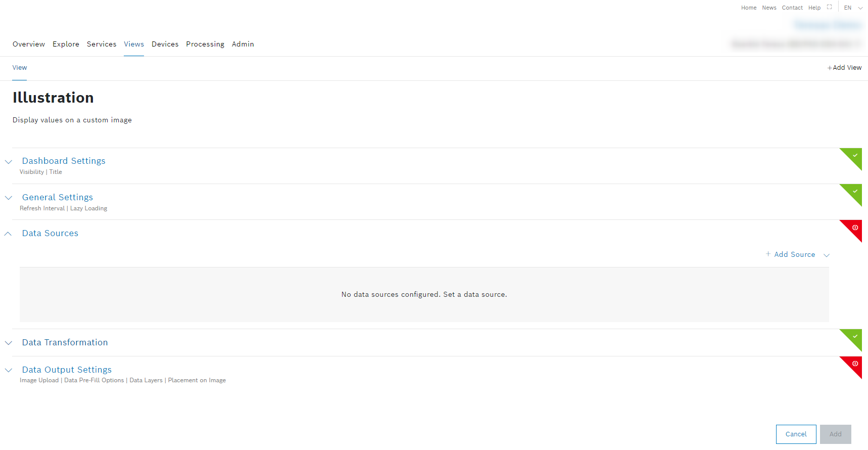
Task: Expand the Dashboard Settings section chevron
Action: click(x=9, y=162)
